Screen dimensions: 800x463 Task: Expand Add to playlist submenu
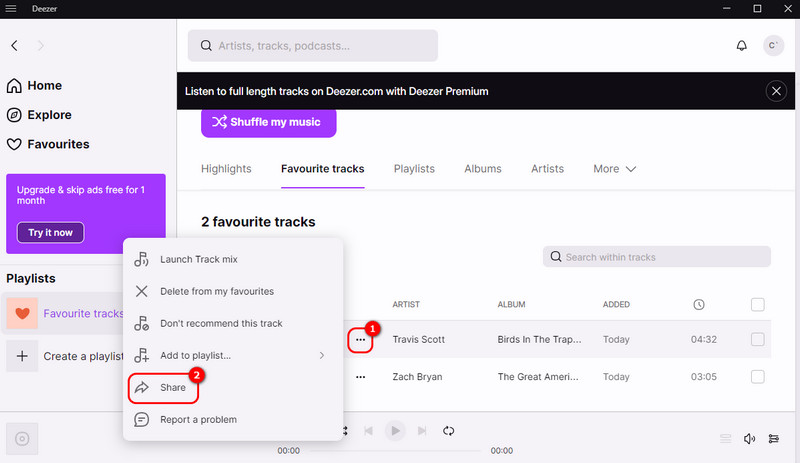tap(232, 355)
